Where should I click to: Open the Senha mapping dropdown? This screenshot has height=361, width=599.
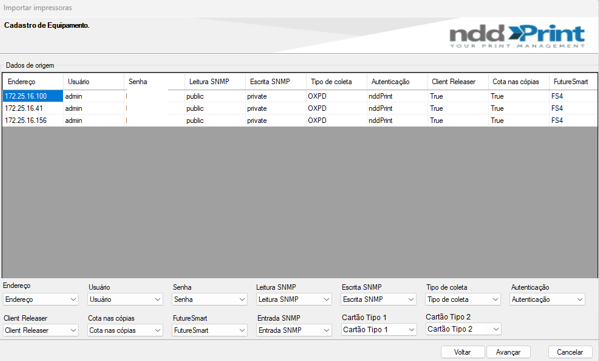209,299
